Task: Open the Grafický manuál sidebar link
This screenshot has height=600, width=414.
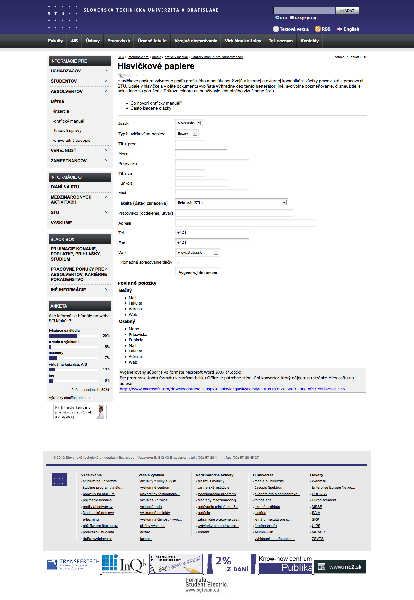Action: [68, 121]
